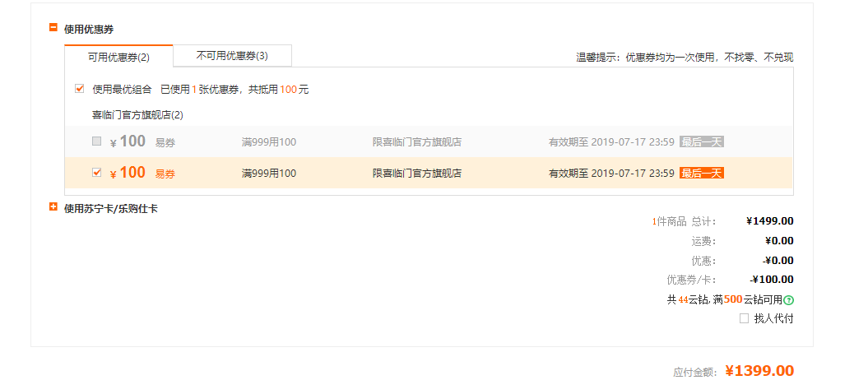Click the 温馨提示 notice text

[685, 57]
